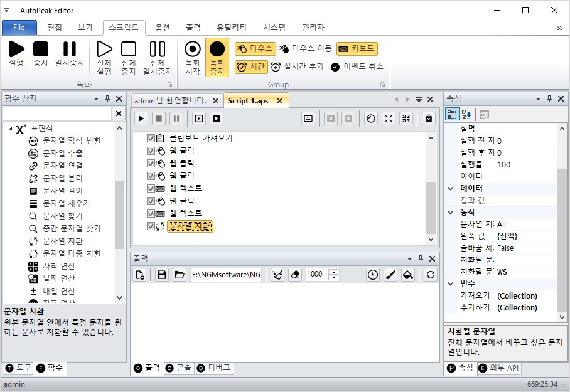Viewport: 570px width, 392px height.
Task: Uncheck the first 웹 텍스트 step checkbox
Action: coord(151,188)
